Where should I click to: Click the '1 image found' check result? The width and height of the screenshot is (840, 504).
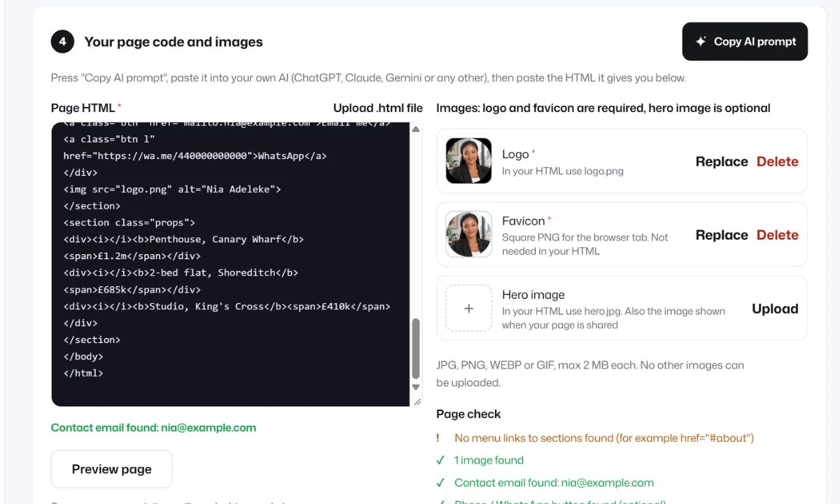489,461
